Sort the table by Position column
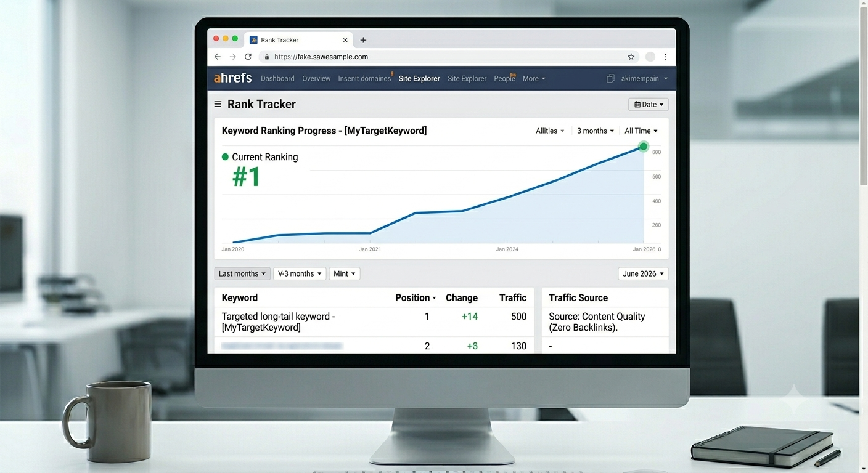The height and width of the screenshot is (473, 868). point(416,297)
